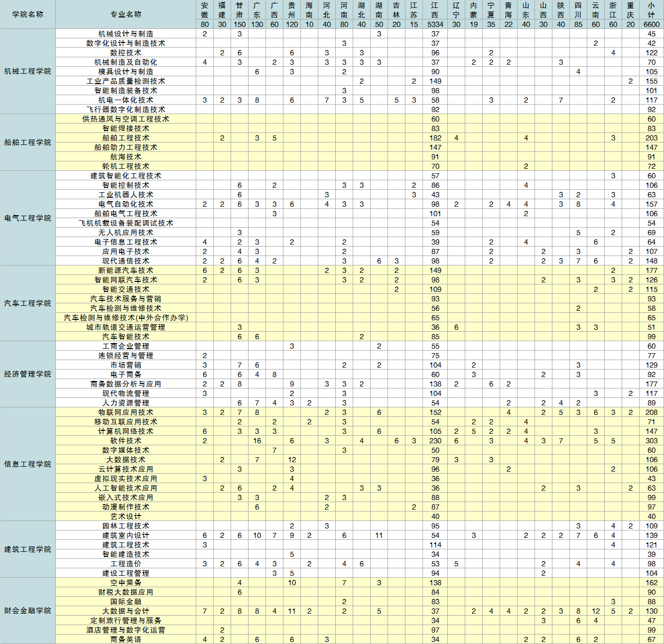Image resolution: width=664 pixels, height=644 pixels.
Task: Select the 数字化设计与制造技术 row label
Action: click(x=126, y=43)
